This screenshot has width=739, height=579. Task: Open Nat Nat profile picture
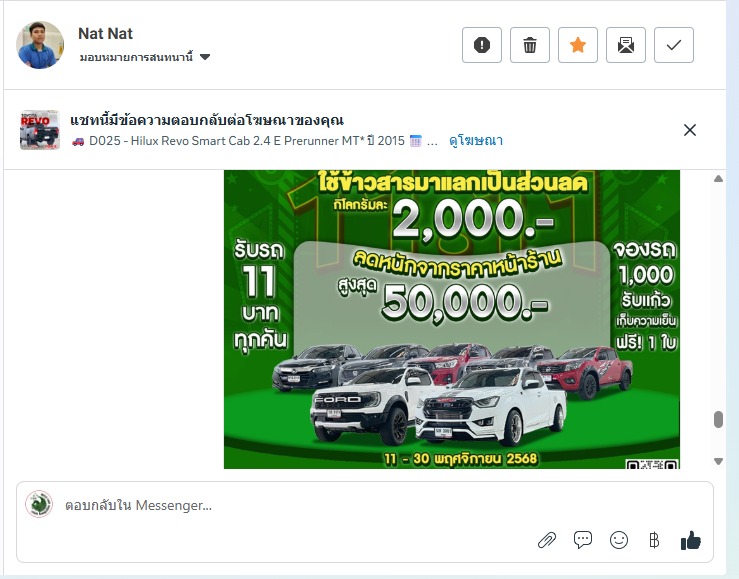click(40, 45)
